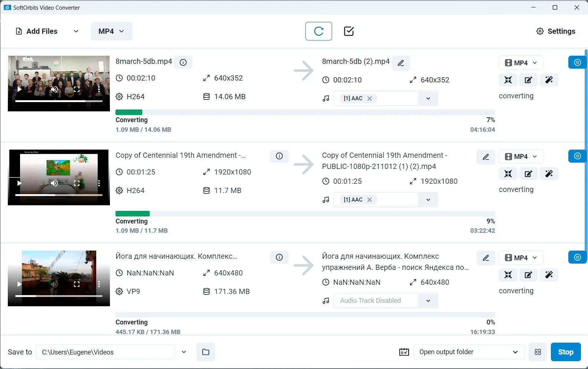
Task: Open Settings
Action: (x=556, y=31)
